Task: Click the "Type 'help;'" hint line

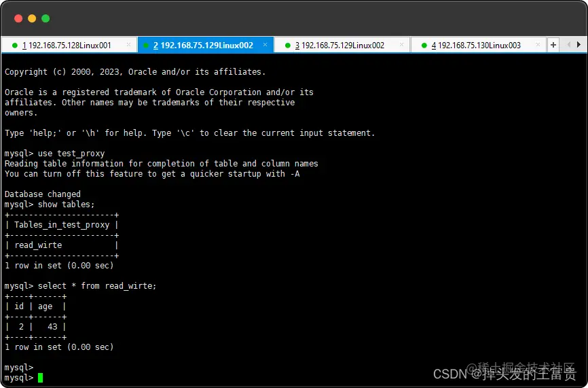Action: click(x=189, y=133)
